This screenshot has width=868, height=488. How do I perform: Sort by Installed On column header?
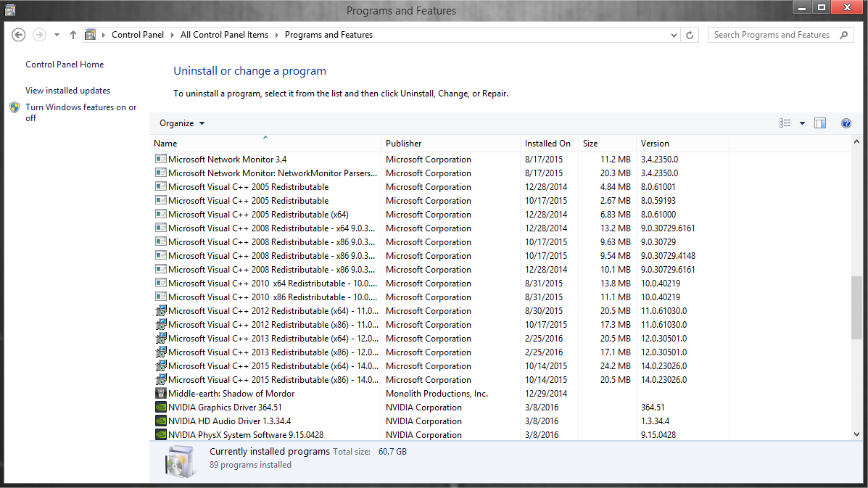click(549, 144)
